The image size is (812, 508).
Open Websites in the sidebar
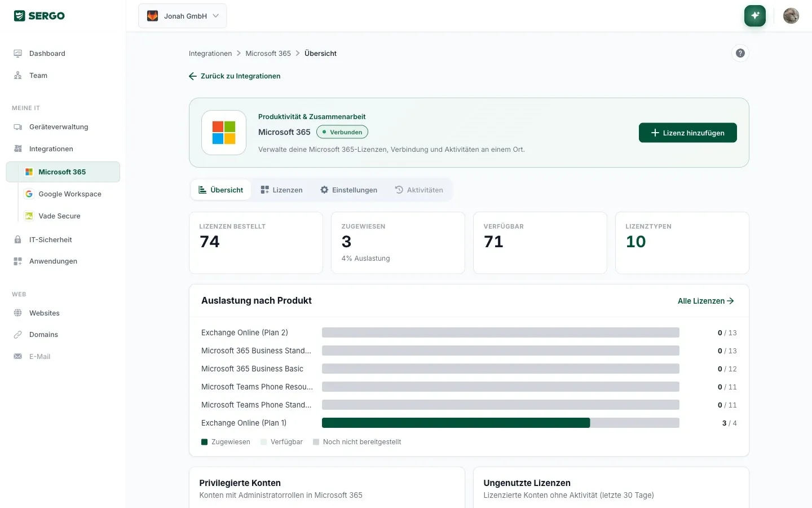click(x=63, y=313)
